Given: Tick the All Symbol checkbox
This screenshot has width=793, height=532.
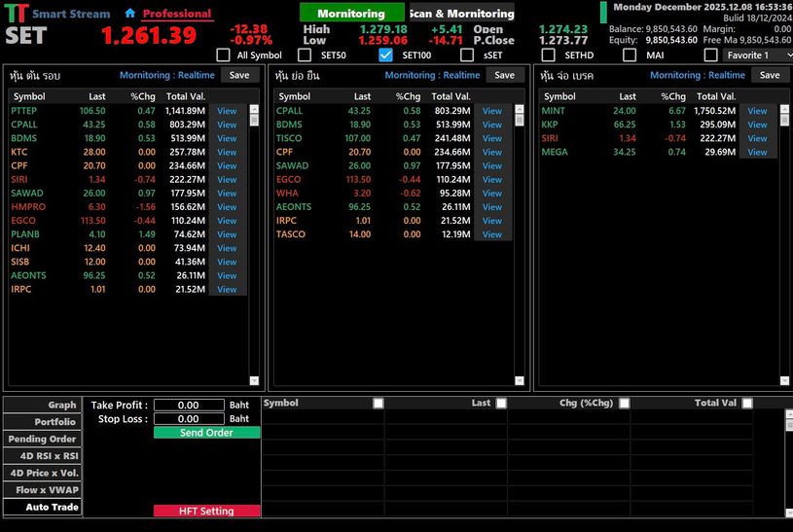Looking at the screenshot, I should click(224, 55).
